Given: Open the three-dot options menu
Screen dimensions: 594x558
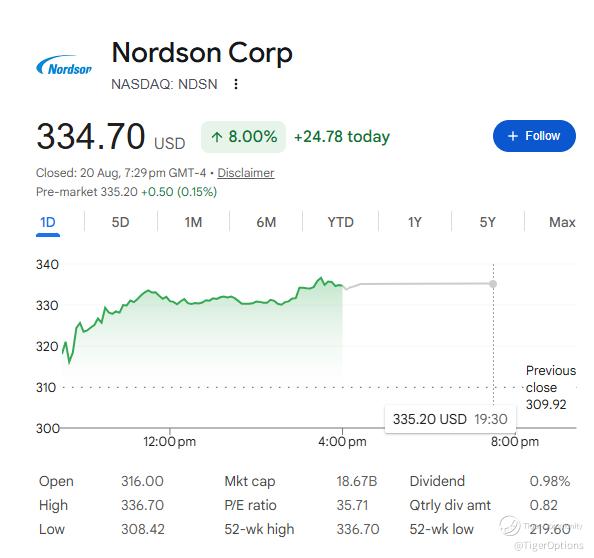Looking at the screenshot, I should [x=236, y=84].
